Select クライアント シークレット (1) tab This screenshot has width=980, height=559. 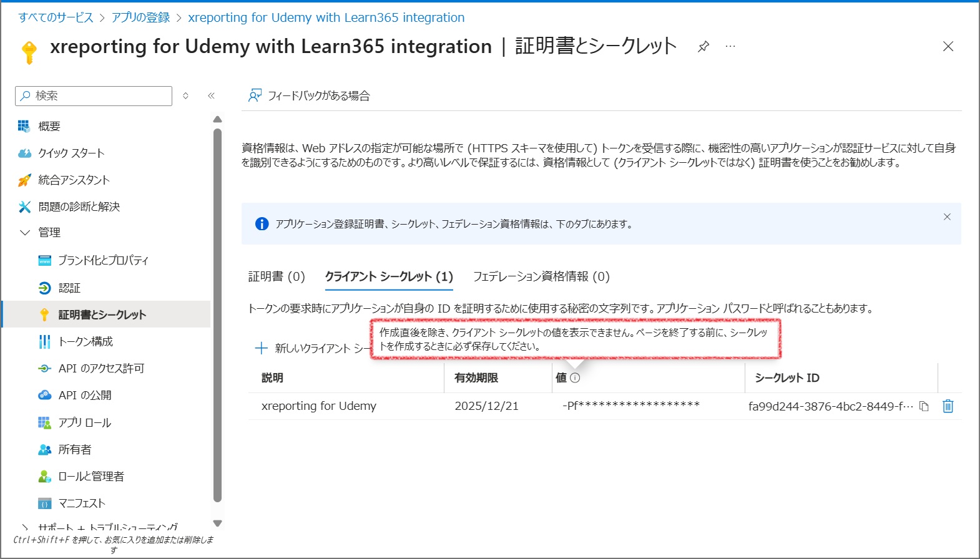(x=389, y=276)
